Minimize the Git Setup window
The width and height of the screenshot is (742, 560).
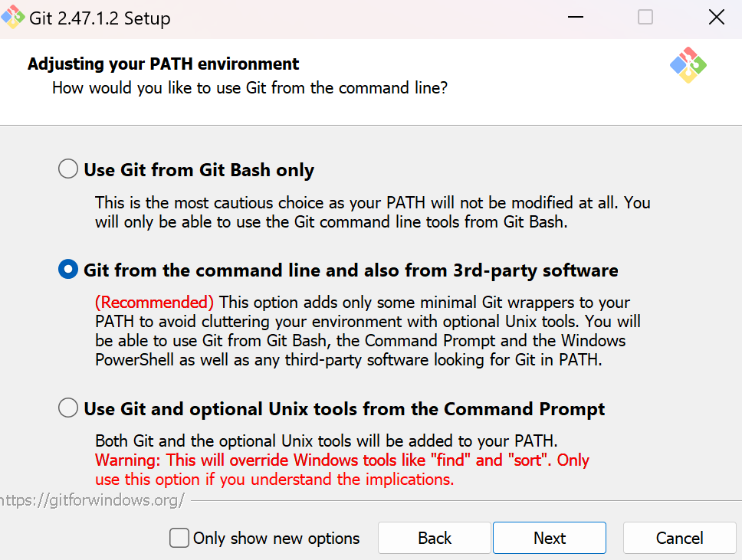point(576,18)
